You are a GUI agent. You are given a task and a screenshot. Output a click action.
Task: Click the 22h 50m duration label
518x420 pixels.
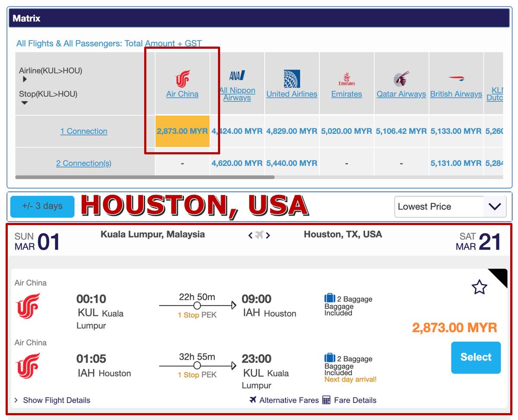click(x=197, y=297)
